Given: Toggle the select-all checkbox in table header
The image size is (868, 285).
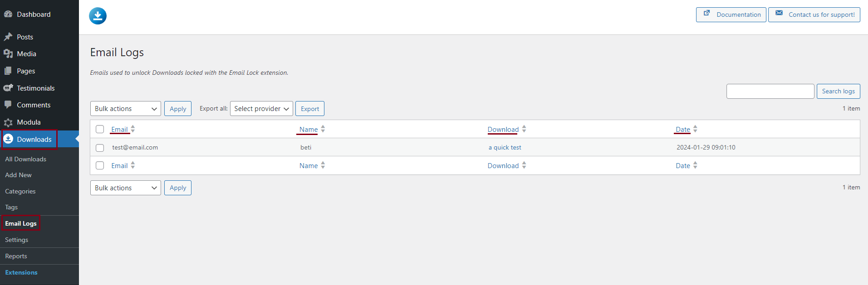Looking at the screenshot, I should click(100, 129).
